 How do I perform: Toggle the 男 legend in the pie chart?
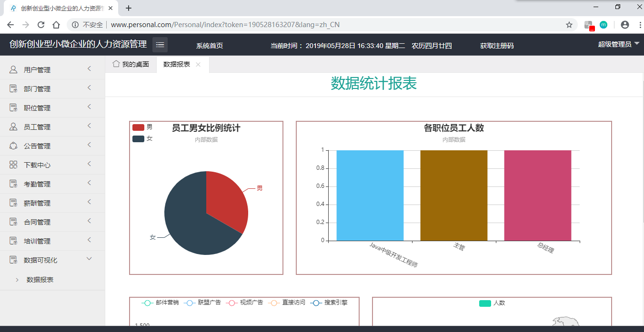[x=142, y=127]
